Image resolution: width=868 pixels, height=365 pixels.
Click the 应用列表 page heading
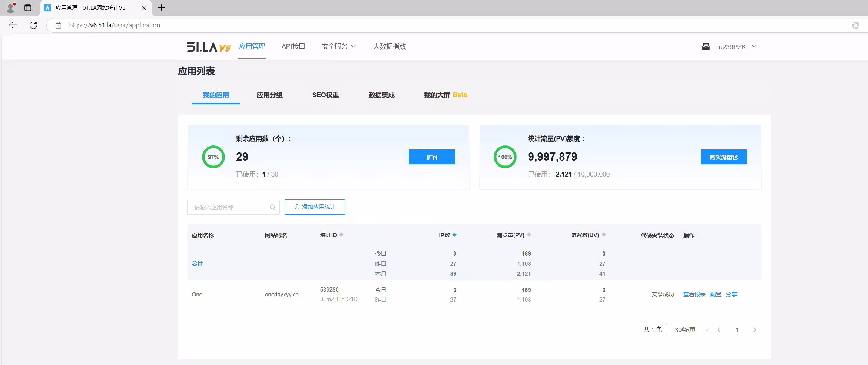196,71
